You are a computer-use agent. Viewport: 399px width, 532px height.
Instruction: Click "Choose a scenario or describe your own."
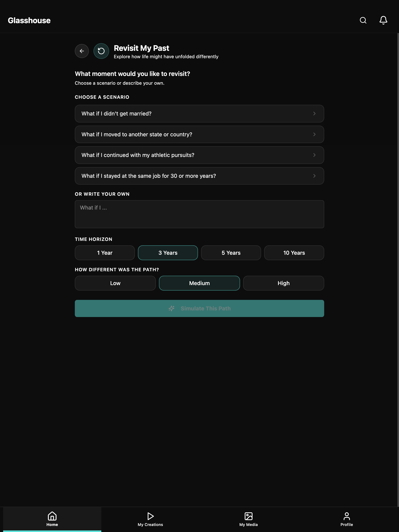tap(120, 83)
